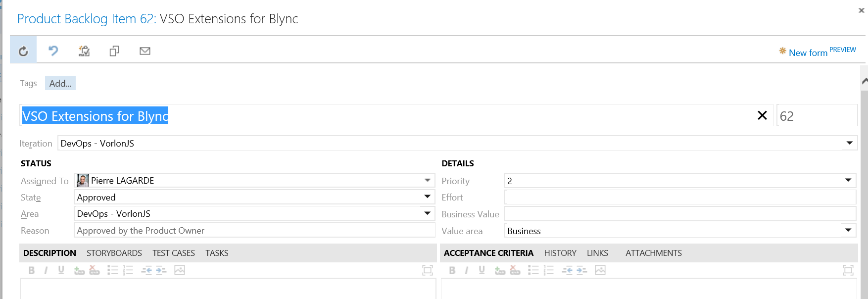Insert image in the Description editor
This screenshot has height=299, width=868.
coord(180,270)
